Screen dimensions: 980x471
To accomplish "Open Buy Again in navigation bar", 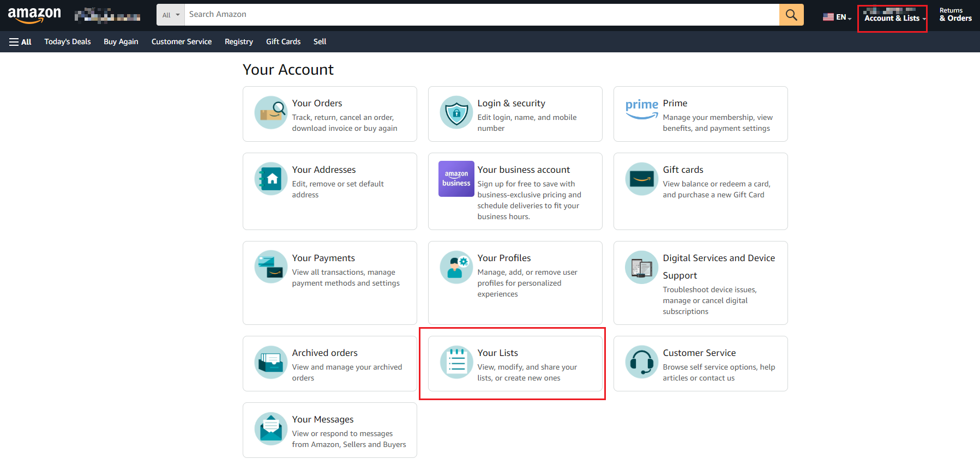I will [x=121, y=41].
